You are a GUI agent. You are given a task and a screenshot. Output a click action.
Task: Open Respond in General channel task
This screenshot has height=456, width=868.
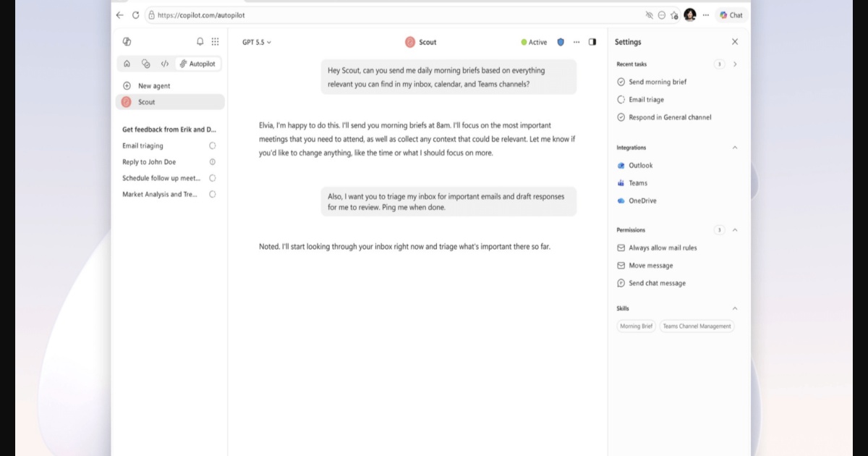pyautogui.click(x=670, y=117)
